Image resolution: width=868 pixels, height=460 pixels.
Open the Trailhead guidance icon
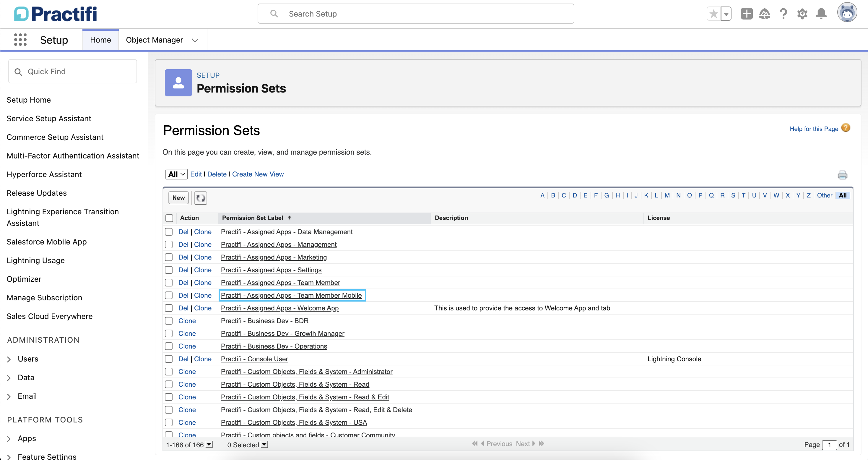[765, 14]
